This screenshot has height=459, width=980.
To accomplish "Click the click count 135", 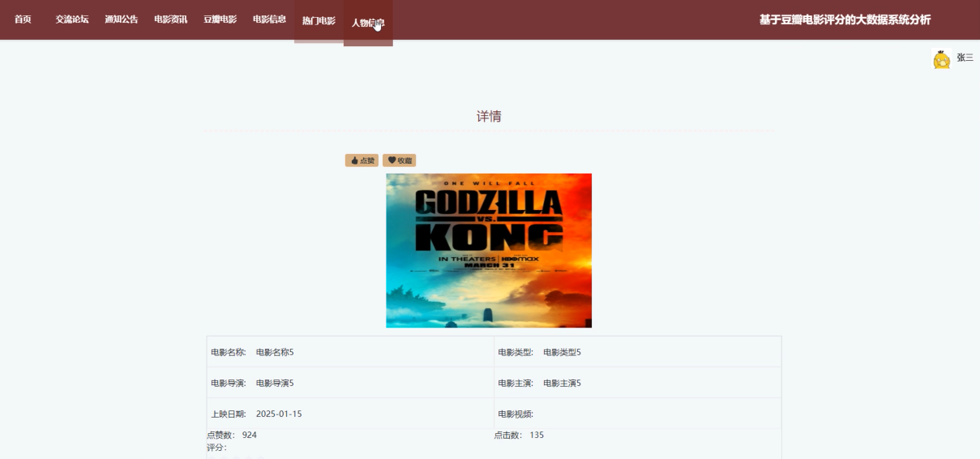I will (537, 435).
